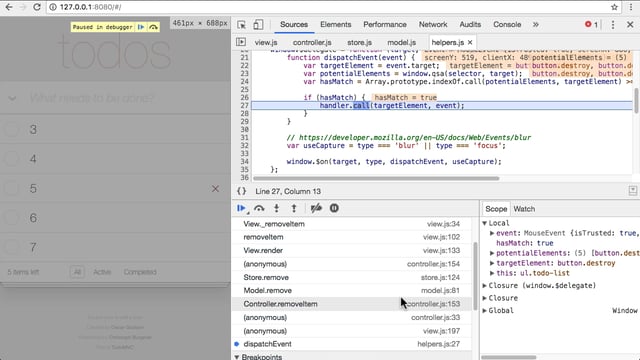Switch to the Scope tab

pos(496,209)
